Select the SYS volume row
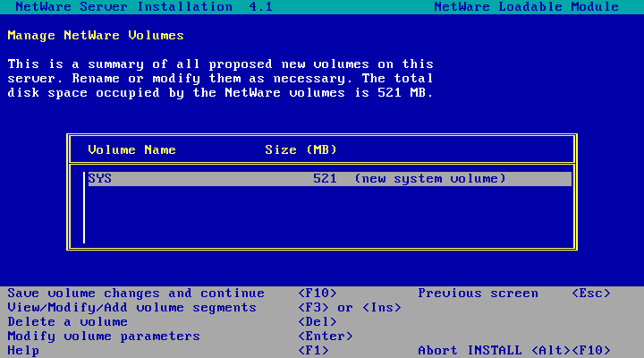The height and width of the screenshot is (358, 644). (329, 179)
